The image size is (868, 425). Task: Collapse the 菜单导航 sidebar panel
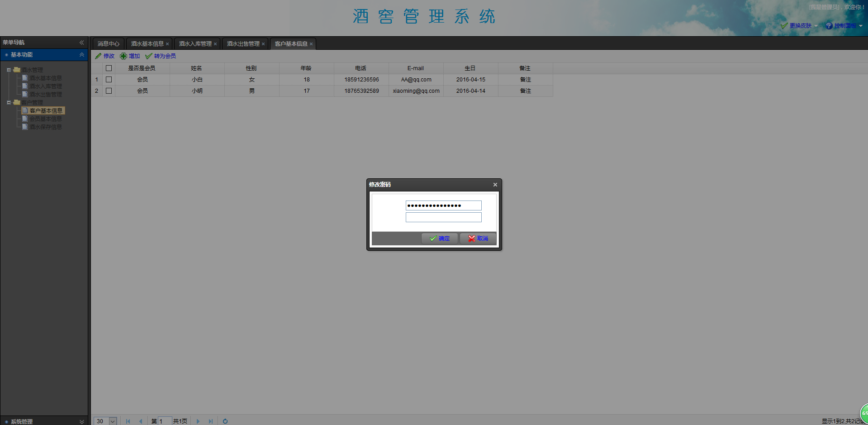pyautogui.click(x=82, y=43)
